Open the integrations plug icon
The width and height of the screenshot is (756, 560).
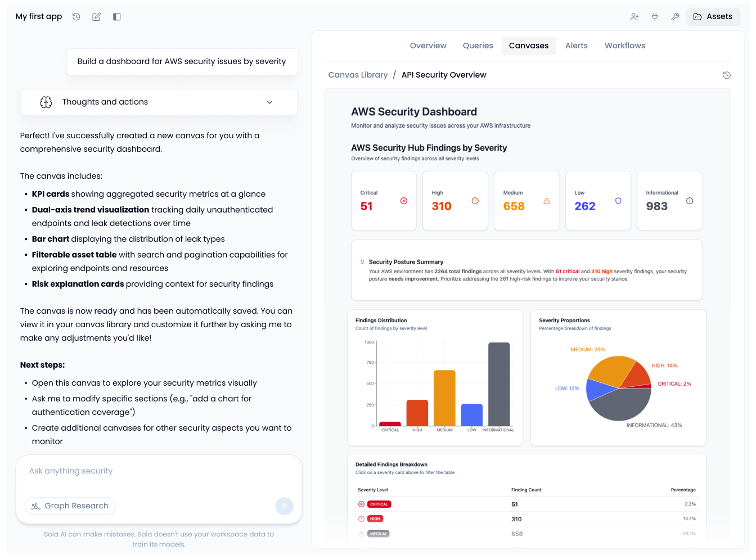click(655, 17)
